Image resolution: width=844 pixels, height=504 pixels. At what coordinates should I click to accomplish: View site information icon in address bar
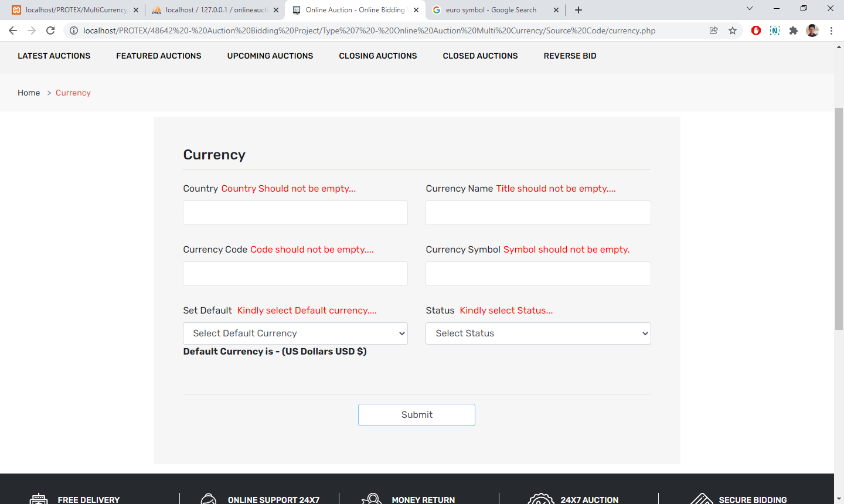click(x=74, y=30)
